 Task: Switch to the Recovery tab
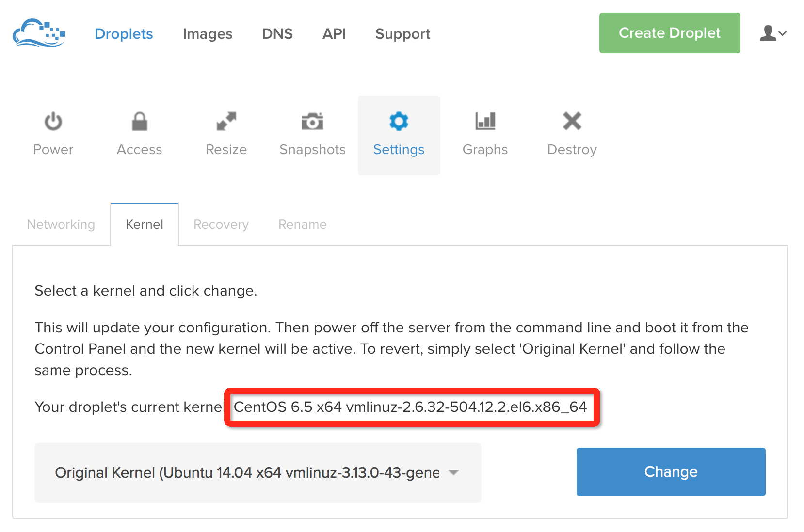[x=221, y=224]
